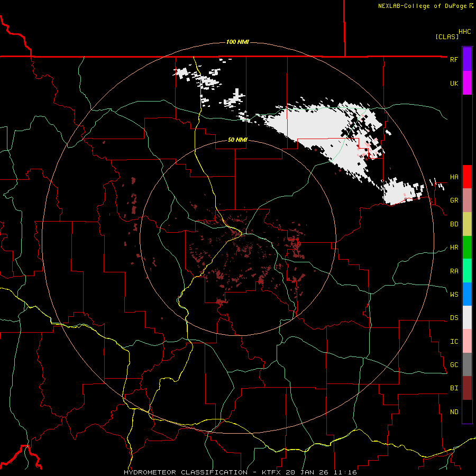Click the DS white legend swatch
The width and height of the screenshot is (476, 476).
point(467,317)
